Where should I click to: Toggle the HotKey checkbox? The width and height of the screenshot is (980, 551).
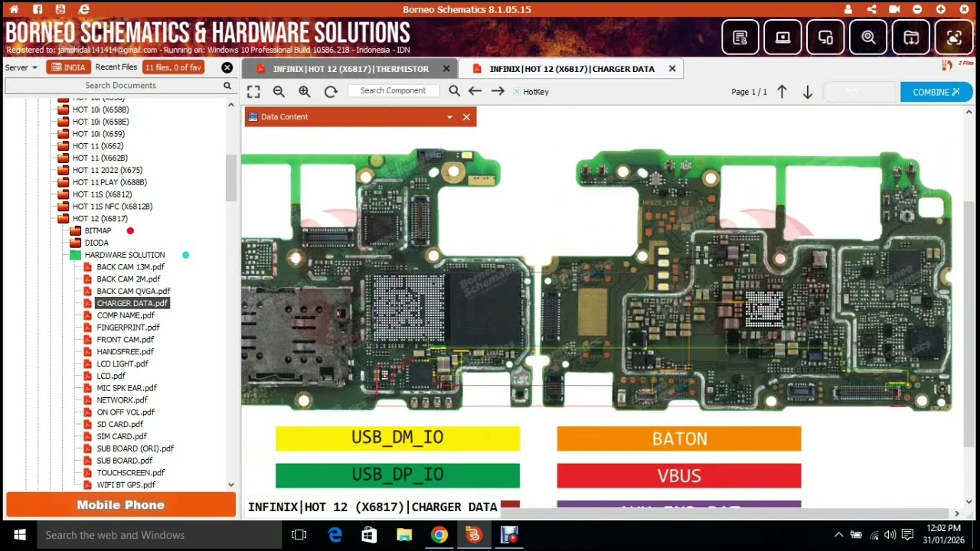pyautogui.click(x=517, y=92)
